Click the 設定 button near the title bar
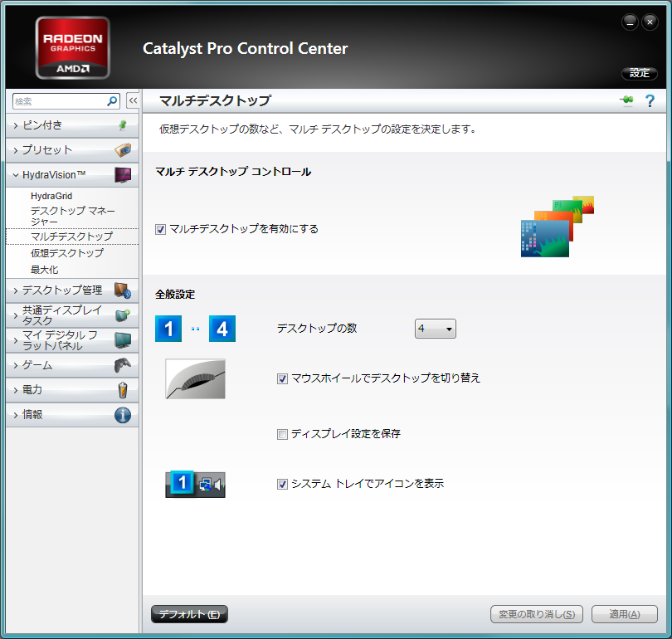This screenshot has width=672, height=639. click(639, 73)
